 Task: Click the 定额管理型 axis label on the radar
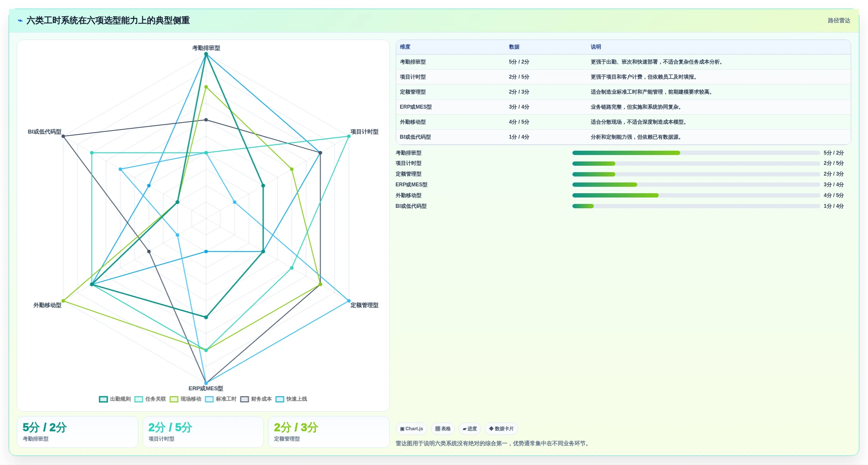(x=364, y=305)
